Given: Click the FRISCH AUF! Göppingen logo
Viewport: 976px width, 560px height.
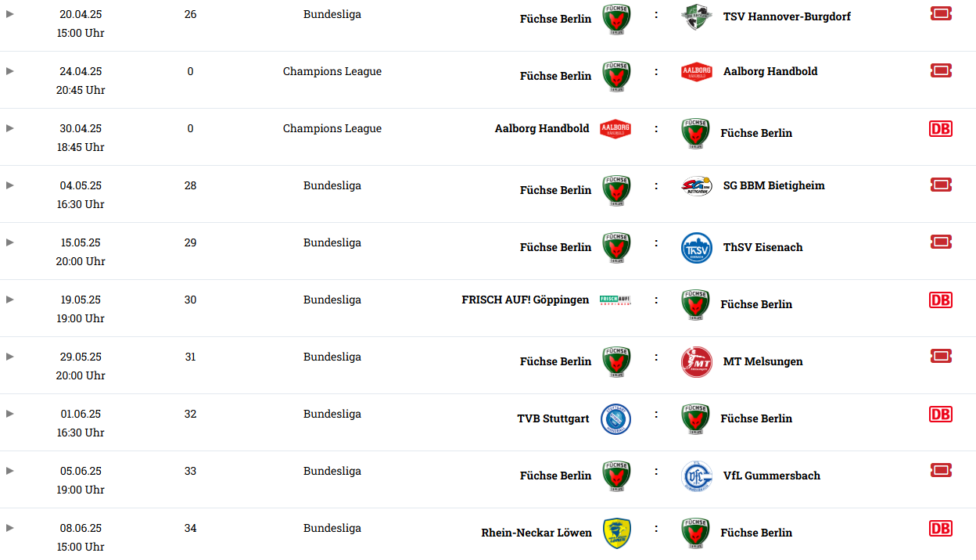Looking at the screenshot, I should click(615, 300).
